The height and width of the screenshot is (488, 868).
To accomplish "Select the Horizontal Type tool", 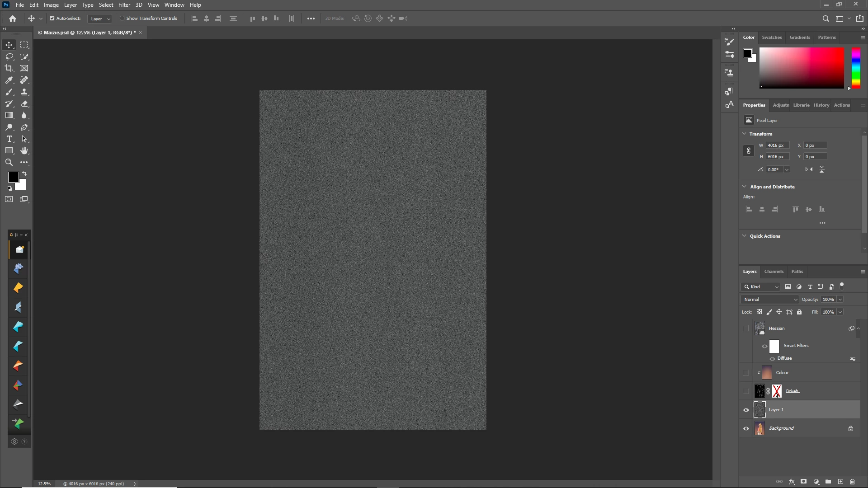I will pos(9,139).
